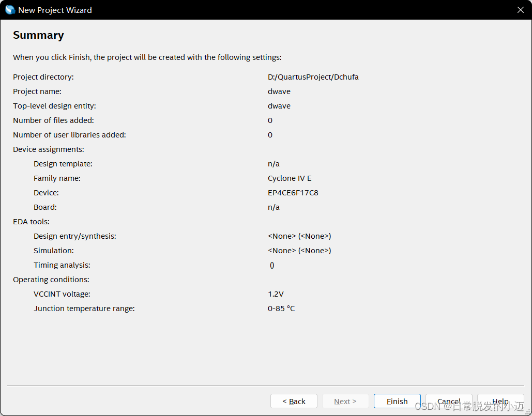Click the Finish button
The width and height of the screenshot is (532, 416).
(397, 401)
